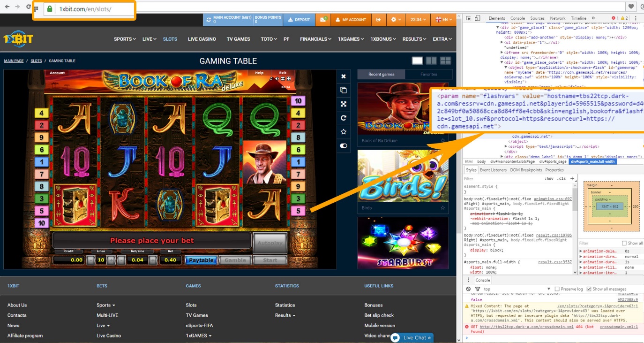The image size is (644, 343).
Task: Select single game layout view
Action: 417,61
